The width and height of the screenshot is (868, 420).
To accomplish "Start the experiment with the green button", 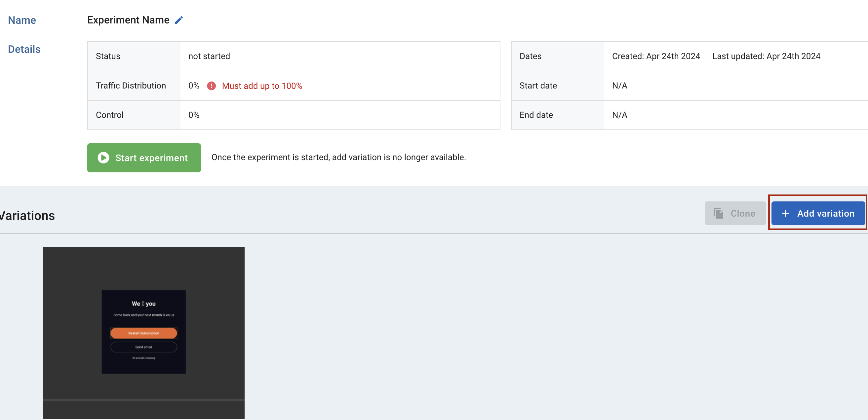I will click(x=144, y=157).
